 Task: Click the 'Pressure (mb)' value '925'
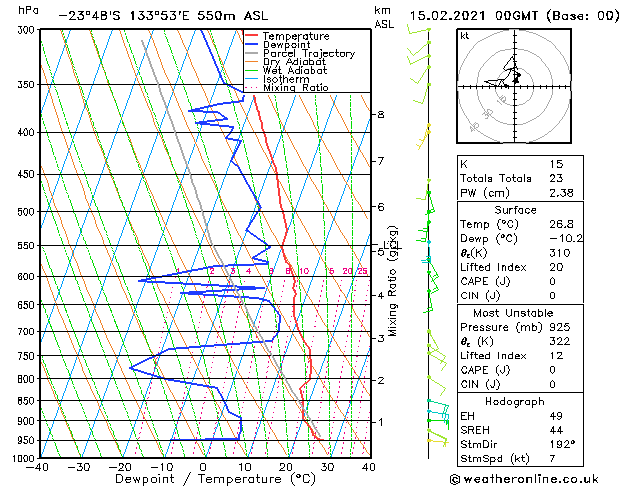coord(560,327)
